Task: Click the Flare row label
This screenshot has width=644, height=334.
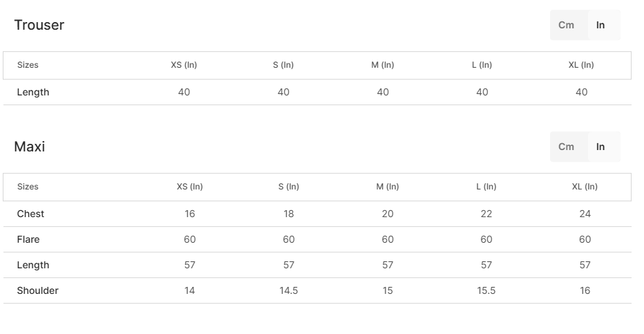Action: pyautogui.click(x=28, y=240)
